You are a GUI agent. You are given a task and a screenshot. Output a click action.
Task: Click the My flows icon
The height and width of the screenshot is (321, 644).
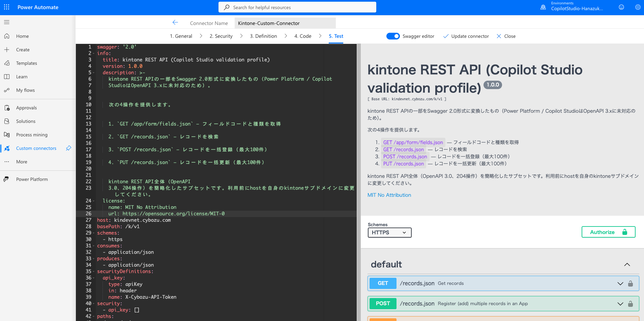7,90
